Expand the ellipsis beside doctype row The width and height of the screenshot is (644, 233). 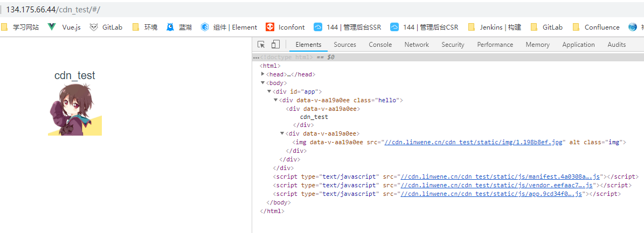coord(255,58)
